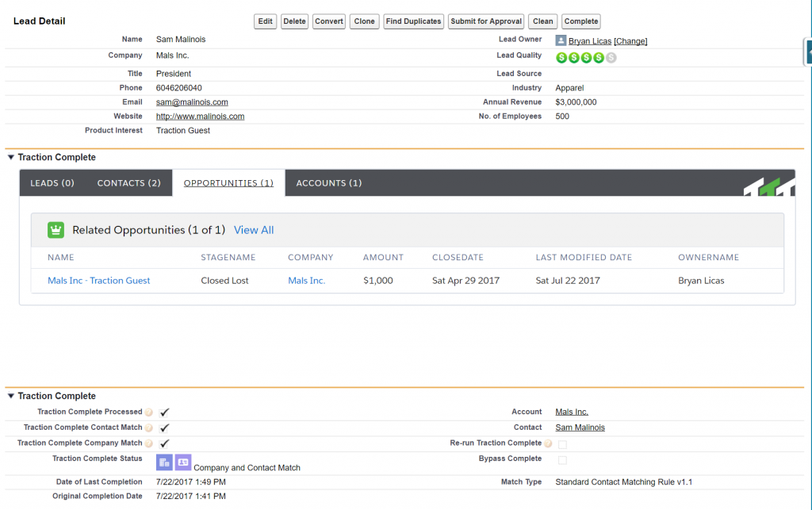Viewport: 812px width, 510px height.
Task: Click the Traction logo in tab bar
Action: (x=769, y=187)
